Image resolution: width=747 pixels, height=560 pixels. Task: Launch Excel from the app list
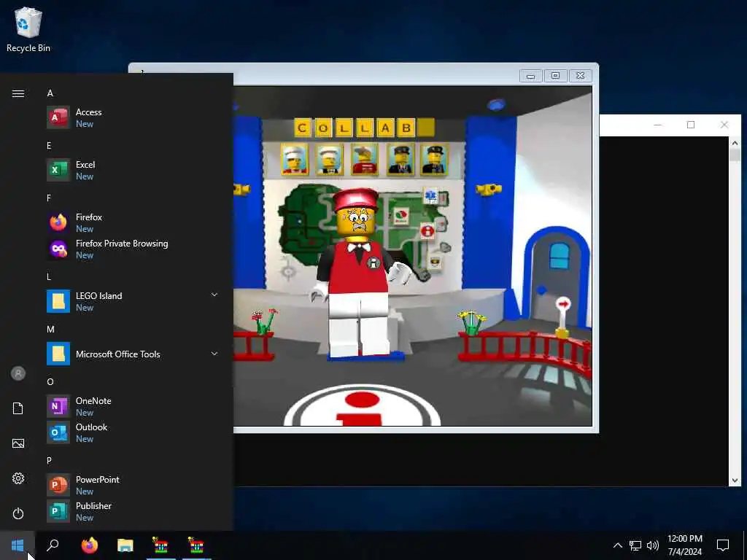pyautogui.click(x=133, y=170)
